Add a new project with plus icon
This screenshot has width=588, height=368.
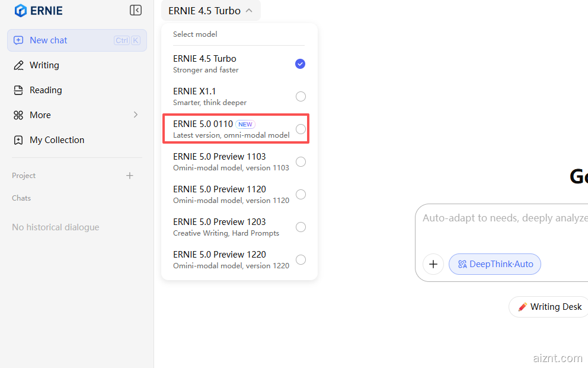pyautogui.click(x=130, y=176)
